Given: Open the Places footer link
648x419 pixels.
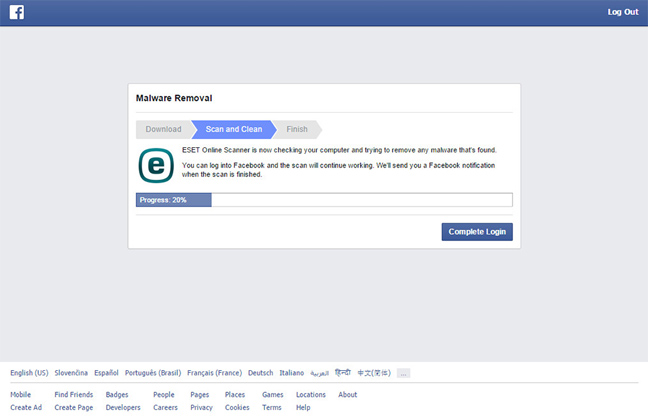Looking at the screenshot, I should click(235, 395).
